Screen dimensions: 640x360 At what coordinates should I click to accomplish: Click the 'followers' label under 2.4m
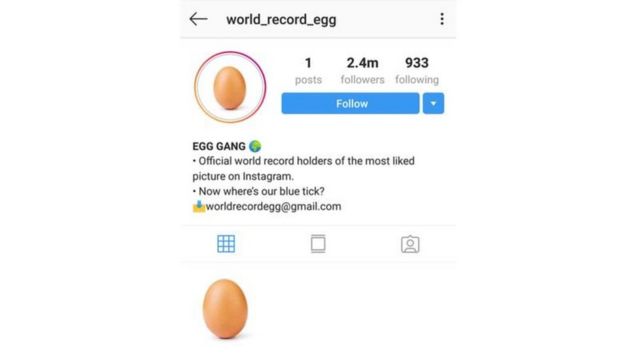coord(362,80)
